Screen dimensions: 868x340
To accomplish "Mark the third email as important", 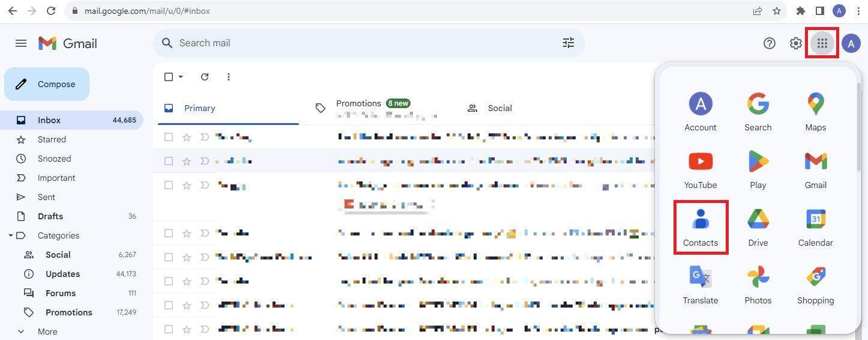I will 204,186.
